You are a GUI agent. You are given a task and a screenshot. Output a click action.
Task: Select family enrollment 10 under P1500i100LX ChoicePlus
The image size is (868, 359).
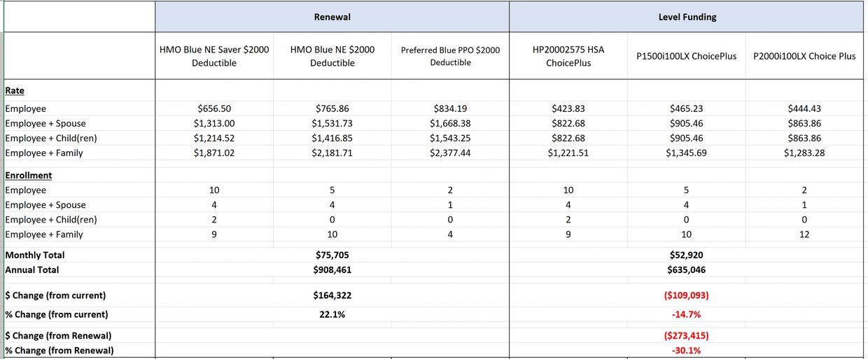tap(686, 234)
